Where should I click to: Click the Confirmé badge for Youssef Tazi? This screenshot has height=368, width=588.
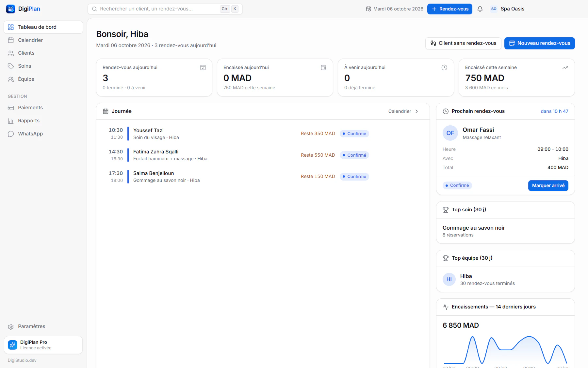pos(354,133)
